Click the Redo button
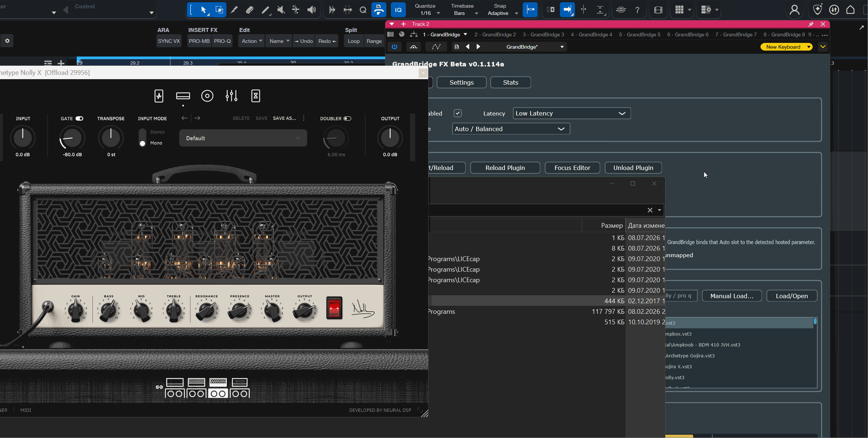Image resolution: width=868 pixels, height=438 pixels. pos(327,41)
